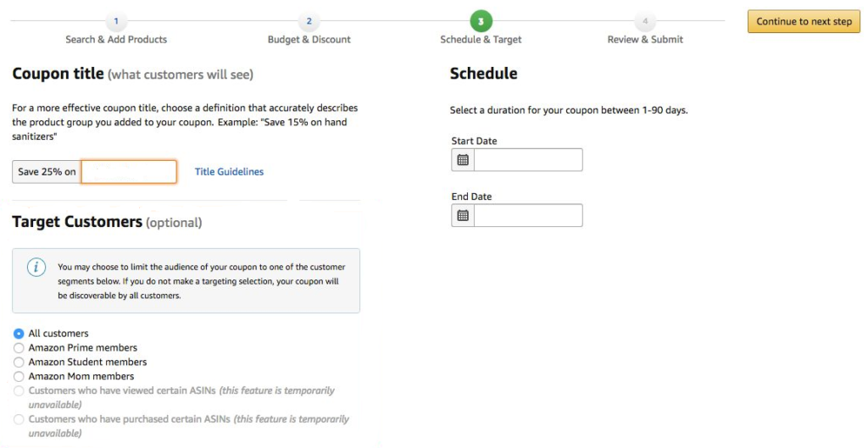Focus the coupon title text field
The height and width of the screenshot is (448, 868).
(129, 171)
